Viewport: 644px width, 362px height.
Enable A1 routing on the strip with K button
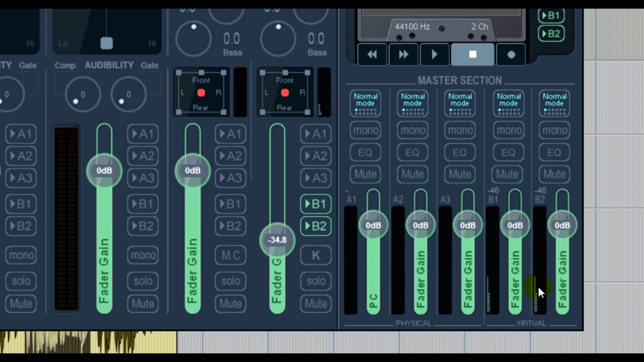(316, 134)
